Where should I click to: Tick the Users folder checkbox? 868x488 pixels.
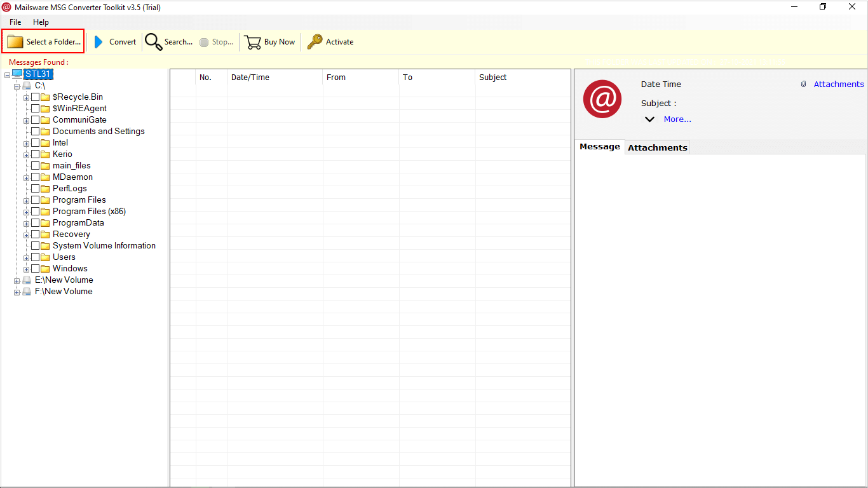[36, 257]
